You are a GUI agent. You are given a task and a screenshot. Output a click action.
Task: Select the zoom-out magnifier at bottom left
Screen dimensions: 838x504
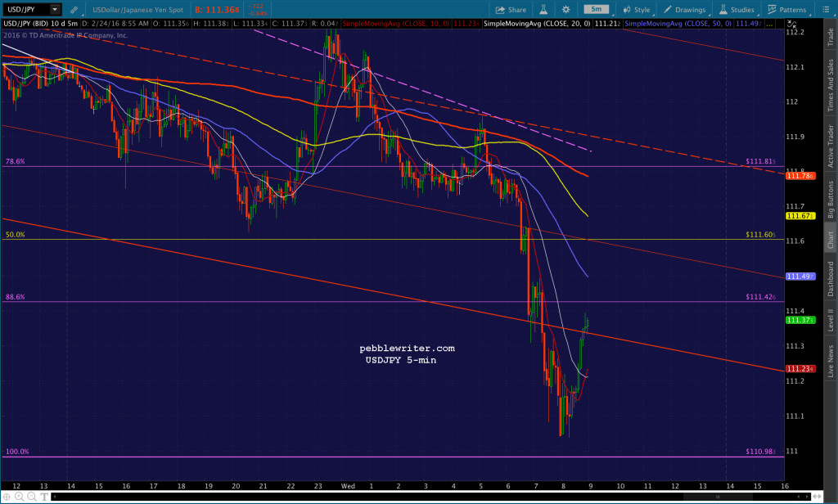point(31,497)
